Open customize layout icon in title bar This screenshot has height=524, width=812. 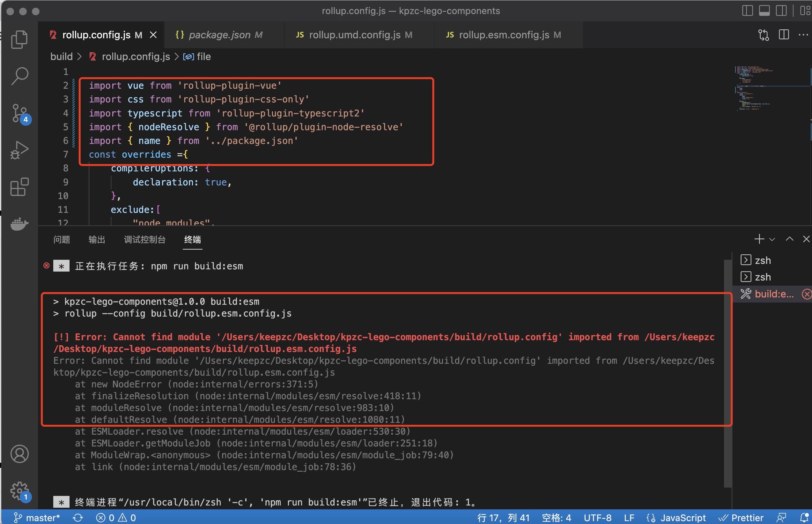click(x=805, y=11)
